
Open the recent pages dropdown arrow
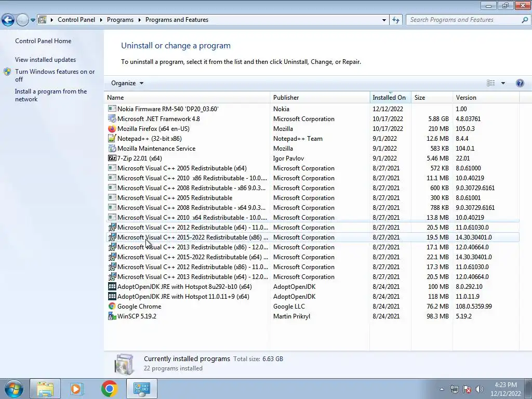[x=33, y=20]
